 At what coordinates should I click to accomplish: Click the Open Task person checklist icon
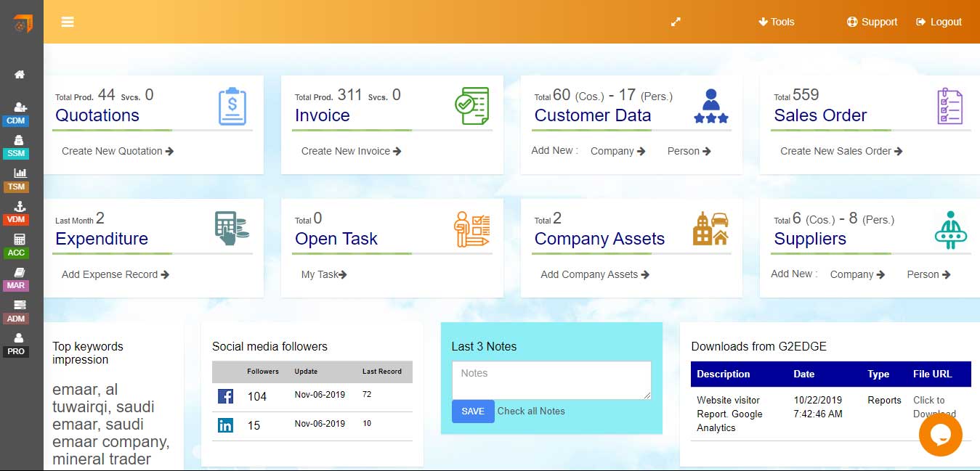[471, 229]
